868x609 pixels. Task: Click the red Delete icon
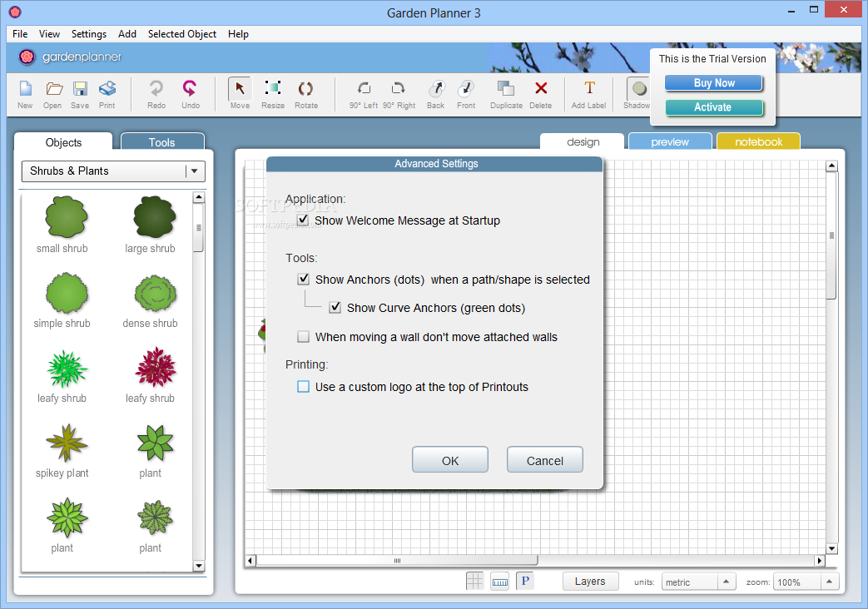point(541,88)
